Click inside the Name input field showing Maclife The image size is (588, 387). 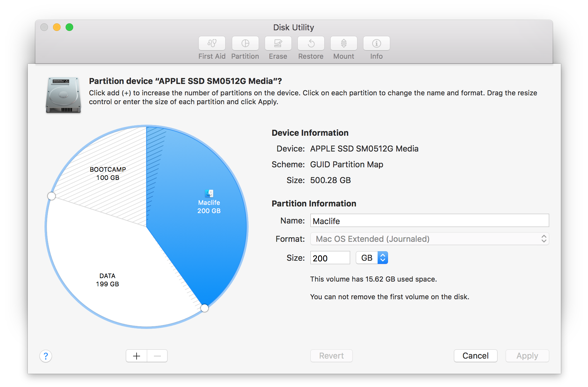[429, 220]
